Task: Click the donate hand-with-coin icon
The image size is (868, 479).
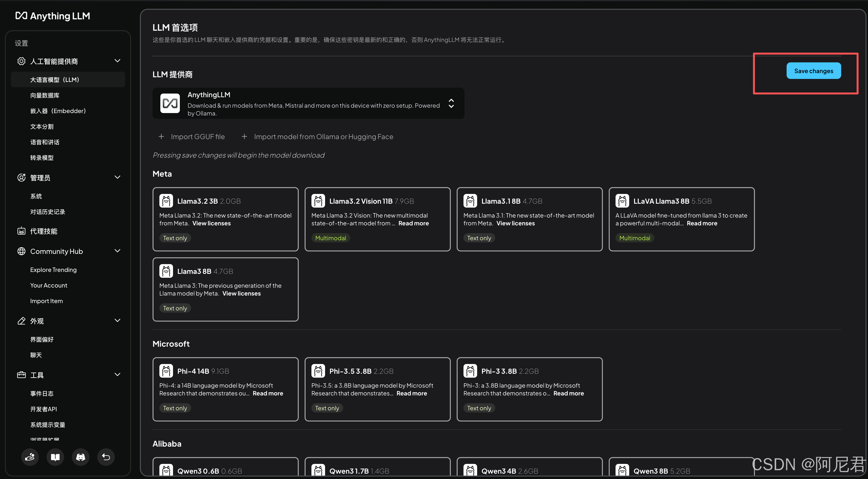Action: point(30,457)
